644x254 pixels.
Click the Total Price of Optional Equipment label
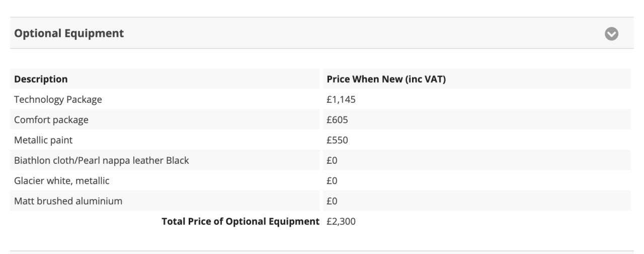tap(240, 221)
